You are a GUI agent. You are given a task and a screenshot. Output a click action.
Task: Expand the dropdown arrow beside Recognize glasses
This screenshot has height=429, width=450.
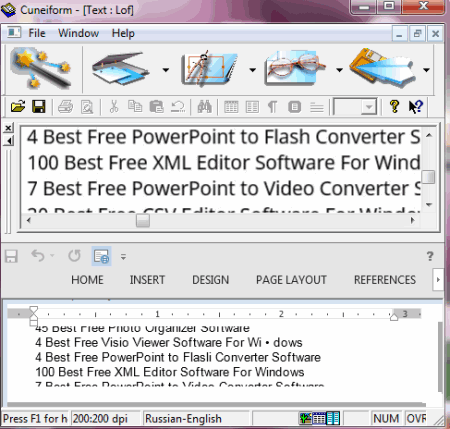pos(339,70)
